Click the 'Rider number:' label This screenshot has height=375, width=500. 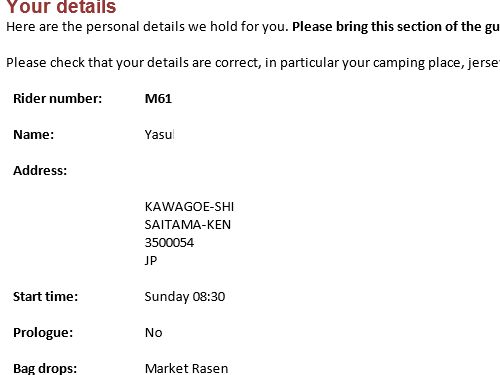coord(57,99)
